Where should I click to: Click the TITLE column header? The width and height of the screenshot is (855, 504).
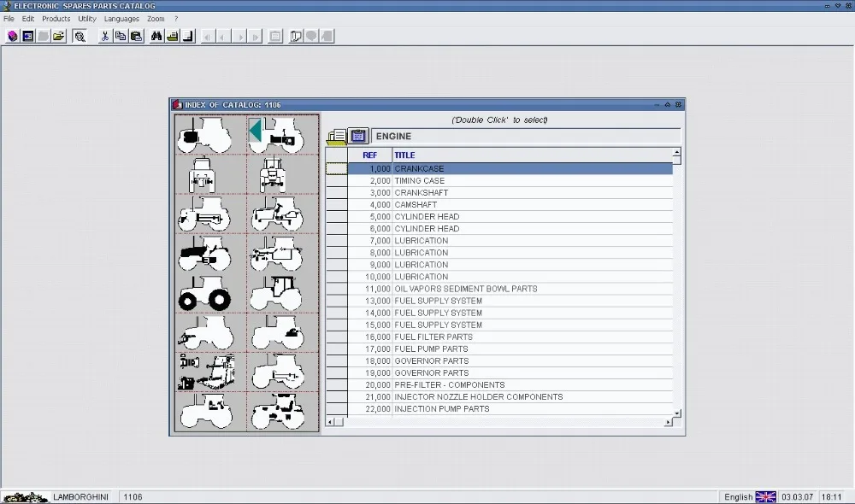pos(532,155)
